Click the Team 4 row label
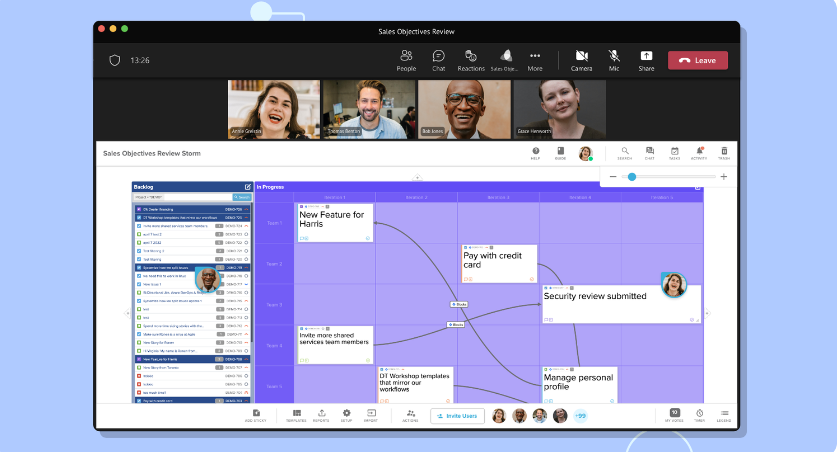837x452 pixels. (x=274, y=346)
